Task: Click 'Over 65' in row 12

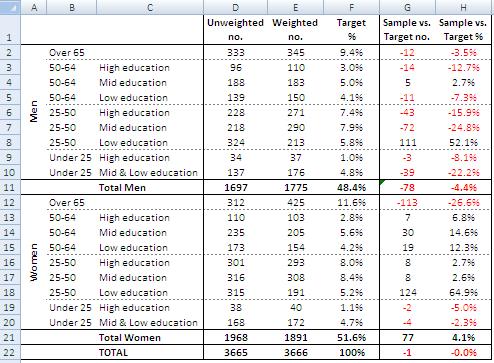Action: [x=67, y=203]
